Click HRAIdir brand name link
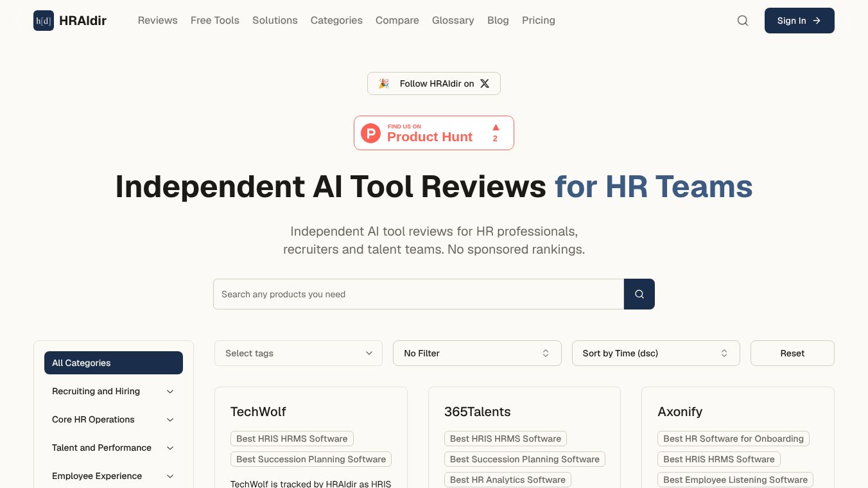Viewport: 868px width, 488px height. (83, 21)
